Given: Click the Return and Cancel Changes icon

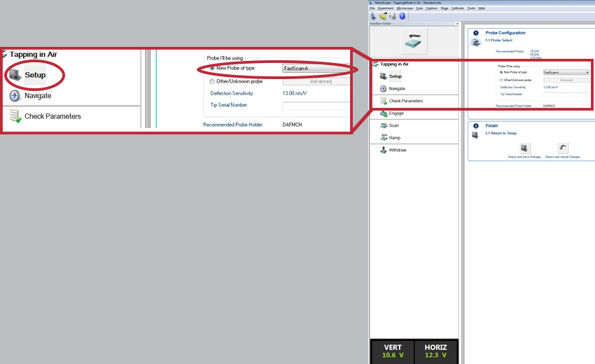Looking at the screenshot, I should [x=563, y=148].
